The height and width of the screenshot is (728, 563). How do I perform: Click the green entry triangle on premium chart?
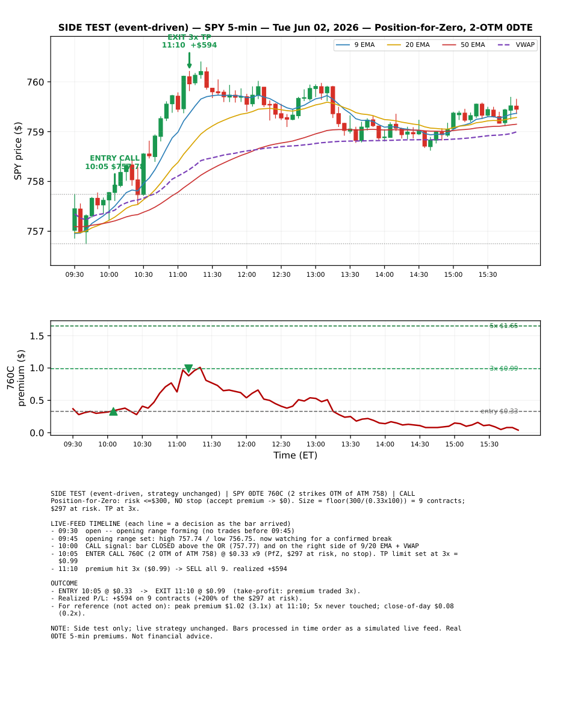(113, 412)
